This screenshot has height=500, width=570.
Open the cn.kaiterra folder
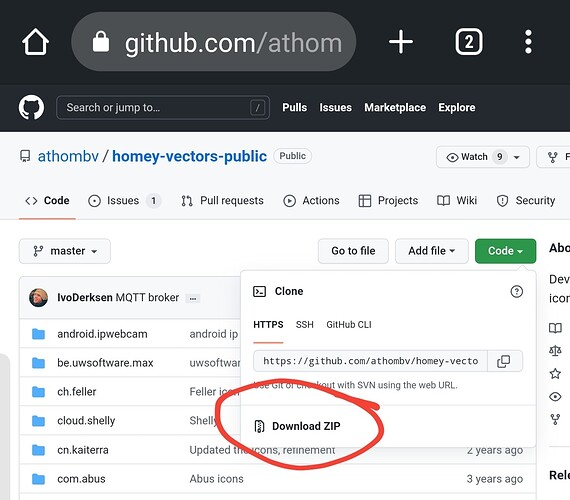coord(83,450)
